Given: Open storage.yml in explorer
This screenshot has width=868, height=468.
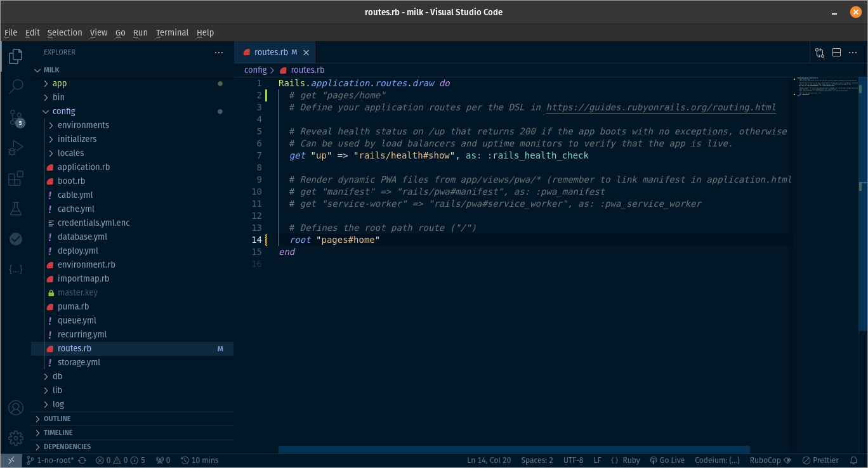Looking at the screenshot, I should pyautogui.click(x=132, y=363).
